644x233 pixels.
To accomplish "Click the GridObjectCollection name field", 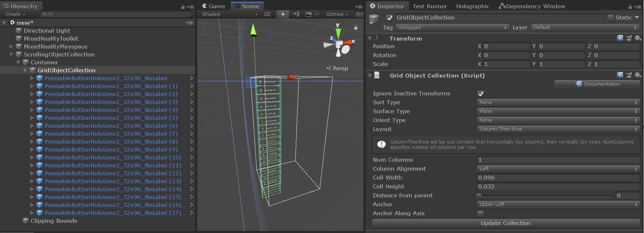I will point(499,17).
